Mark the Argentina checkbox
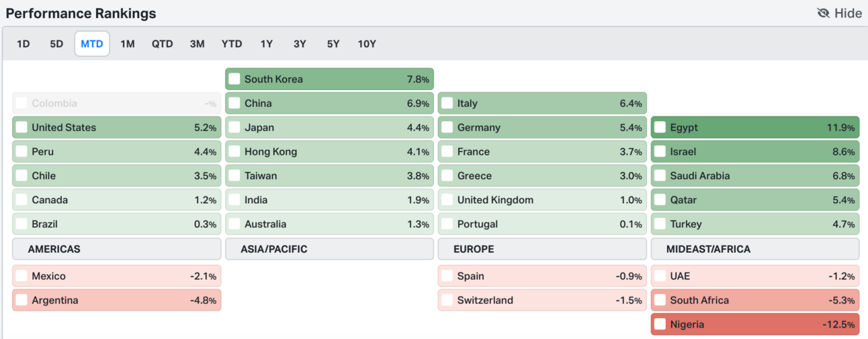The width and height of the screenshot is (868, 339). point(21,301)
